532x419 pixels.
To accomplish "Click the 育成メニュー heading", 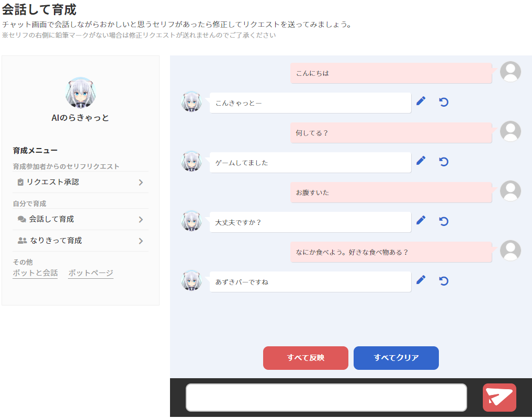I will pos(35,151).
